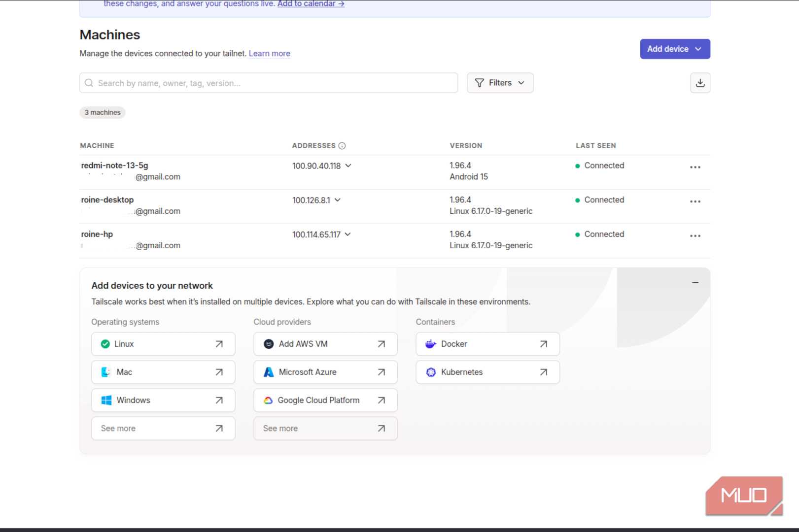The width and height of the screenshot is (799, 532).
Task: See more cloud providers
Action: [x=325, y=429]
